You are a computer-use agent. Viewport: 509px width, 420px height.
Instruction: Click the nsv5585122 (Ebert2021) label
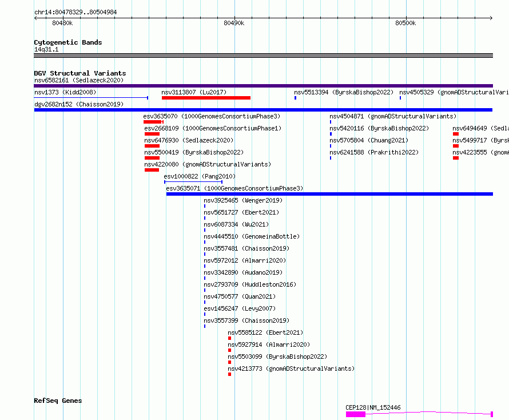pos(265,332)
